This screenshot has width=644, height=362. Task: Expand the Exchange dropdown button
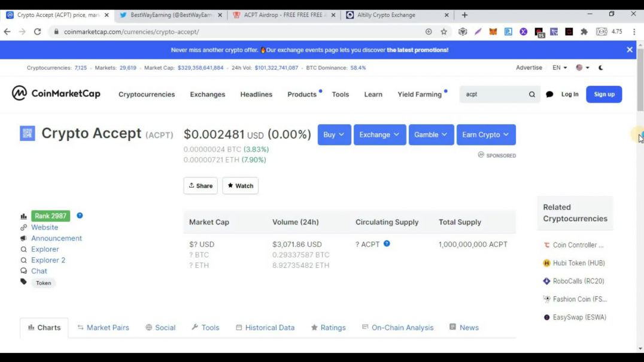(379, 134)
